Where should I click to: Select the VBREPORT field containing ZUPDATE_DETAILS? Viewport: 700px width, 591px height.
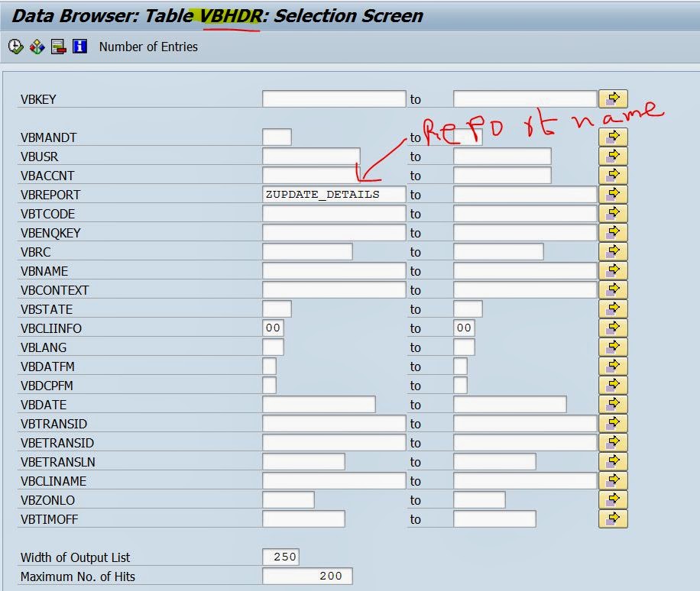[332, 194]
